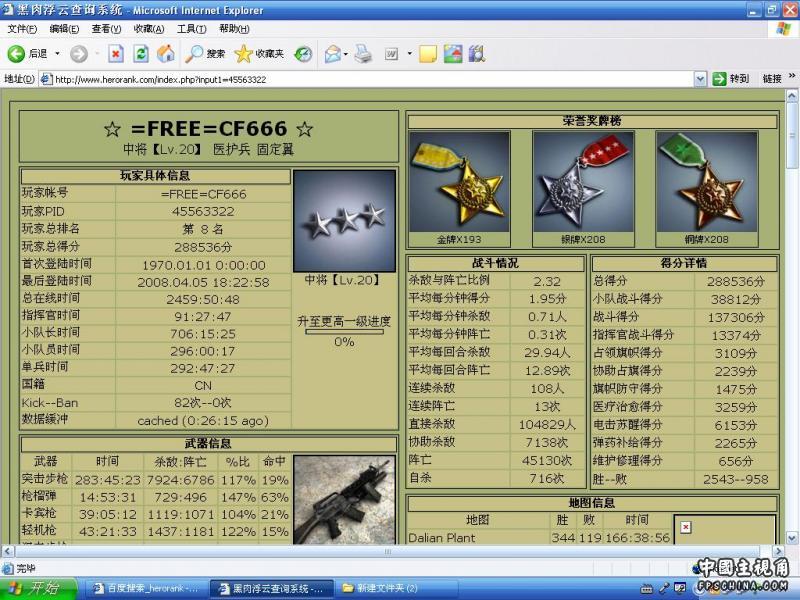Screen dimensions: 800x600
Task: Click the Windows Start (开始) button
Action: pyautogui.click(x=37, y=588)
